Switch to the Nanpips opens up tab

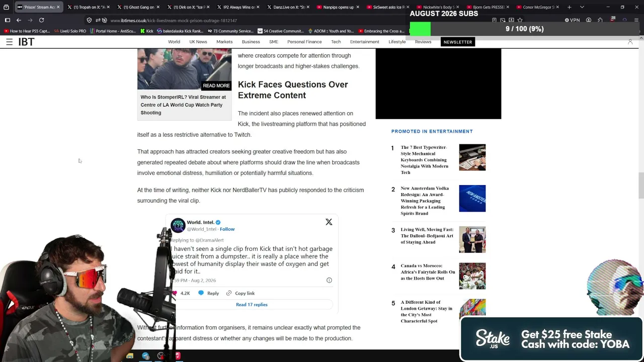tap(338, 7)
